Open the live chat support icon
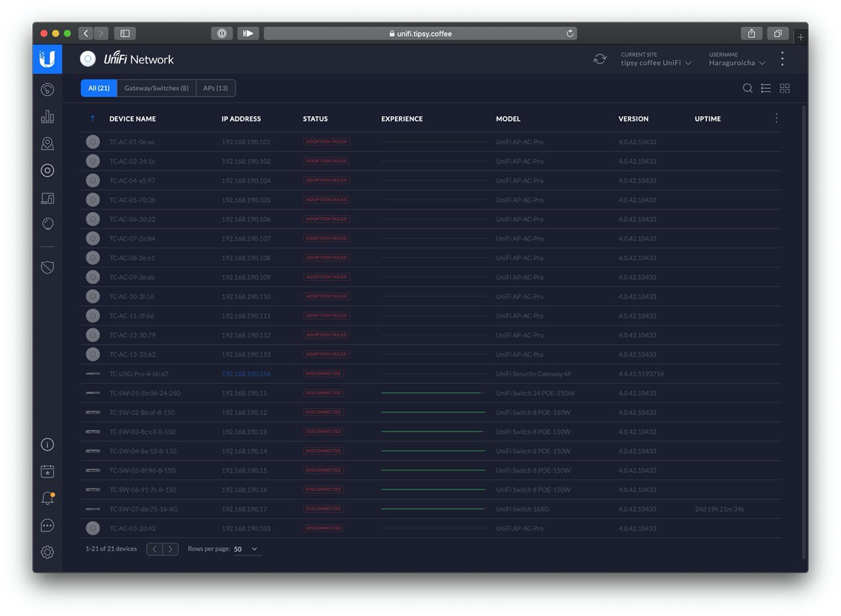Screen dimensions: 841x616 click(x=47, y=525)
